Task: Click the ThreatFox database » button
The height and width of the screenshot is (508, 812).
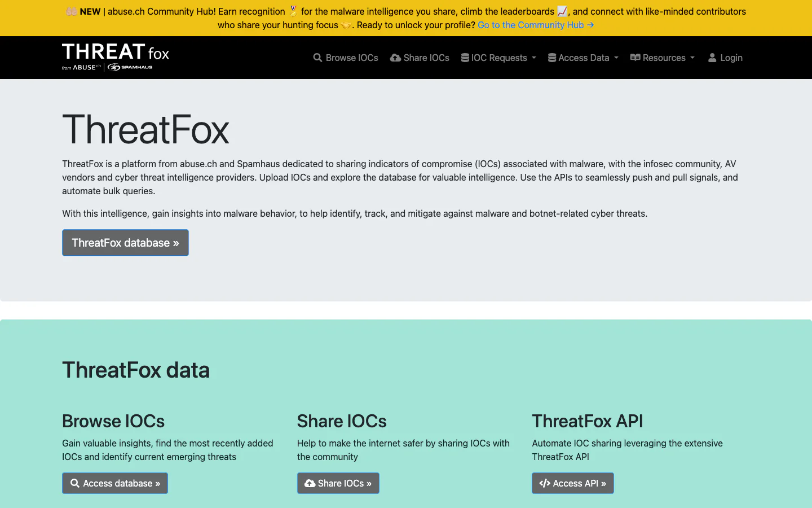Action: click(125, 243)
